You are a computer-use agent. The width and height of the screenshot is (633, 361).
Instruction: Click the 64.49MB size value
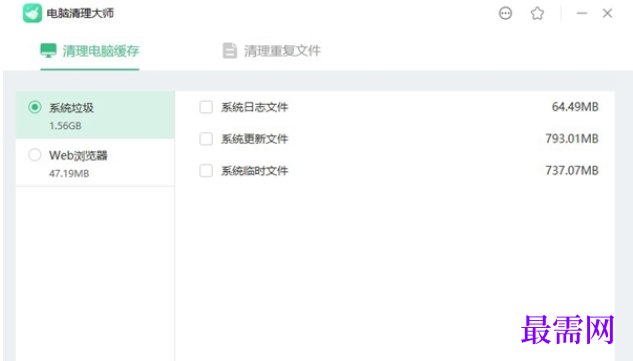coord(575,107)
